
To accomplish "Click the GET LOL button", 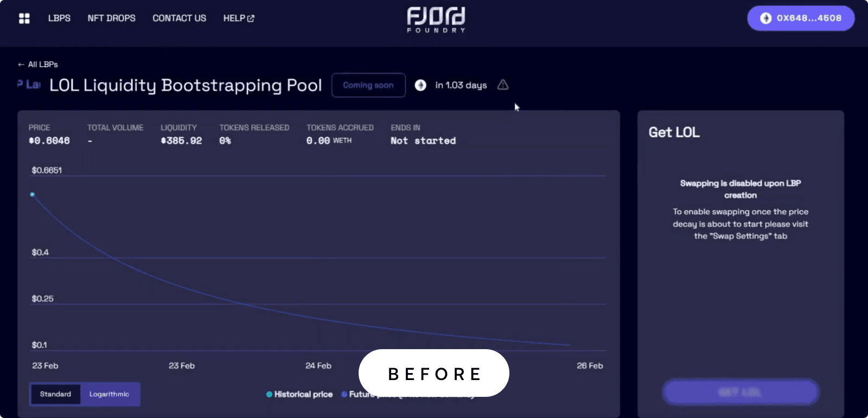I will point(741,392).
